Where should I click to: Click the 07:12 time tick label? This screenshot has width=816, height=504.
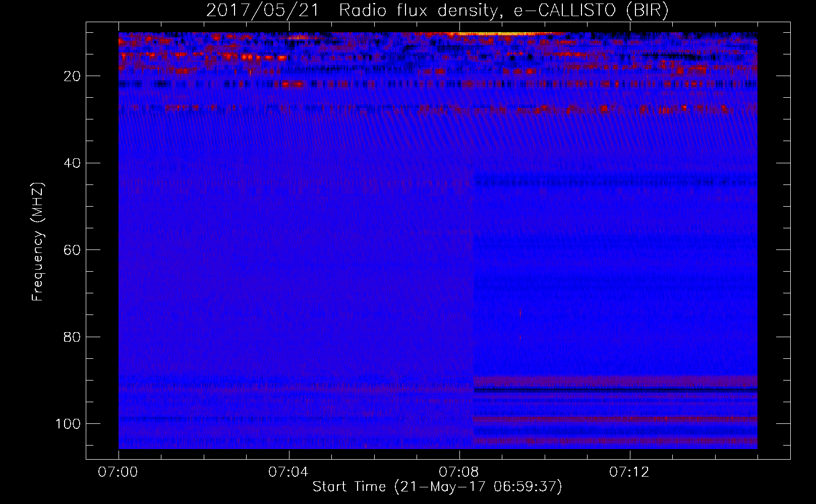click(630, 472)
